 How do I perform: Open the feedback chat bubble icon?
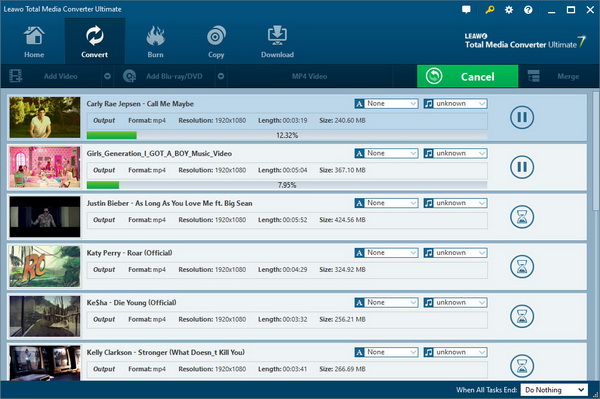click(466, 10)
